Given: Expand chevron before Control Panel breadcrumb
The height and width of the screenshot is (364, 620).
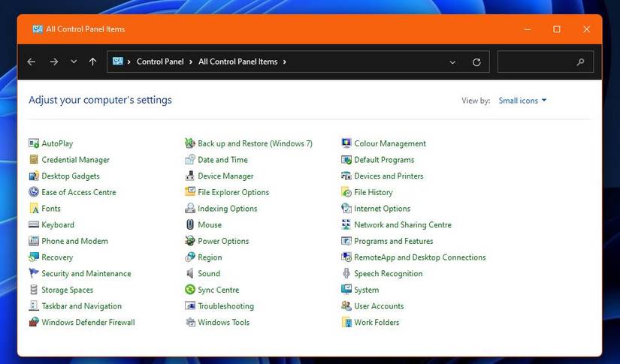Looking at the screenshot, I should coord(129,62).
